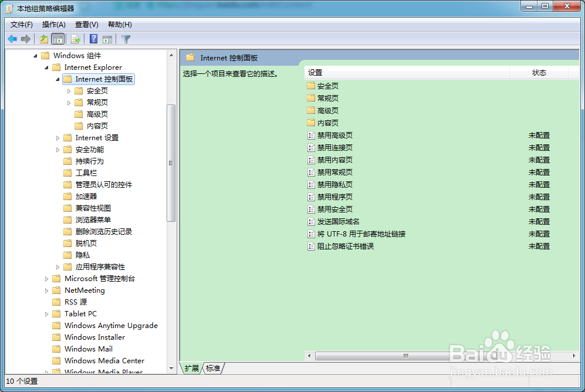Click the blue Help question-mark icon
Viewport: 585px width, 392px height.
tap(94, 39)
